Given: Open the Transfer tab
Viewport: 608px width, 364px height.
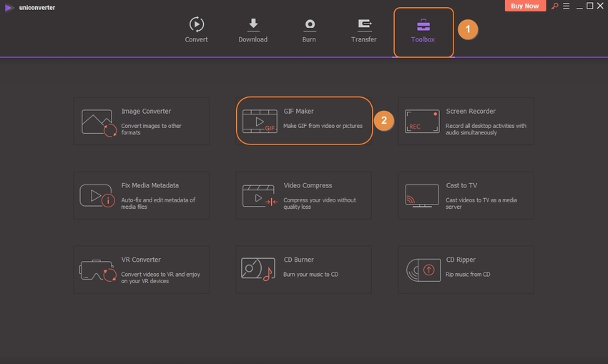Looking at the screenshot, I should (363, 30).
